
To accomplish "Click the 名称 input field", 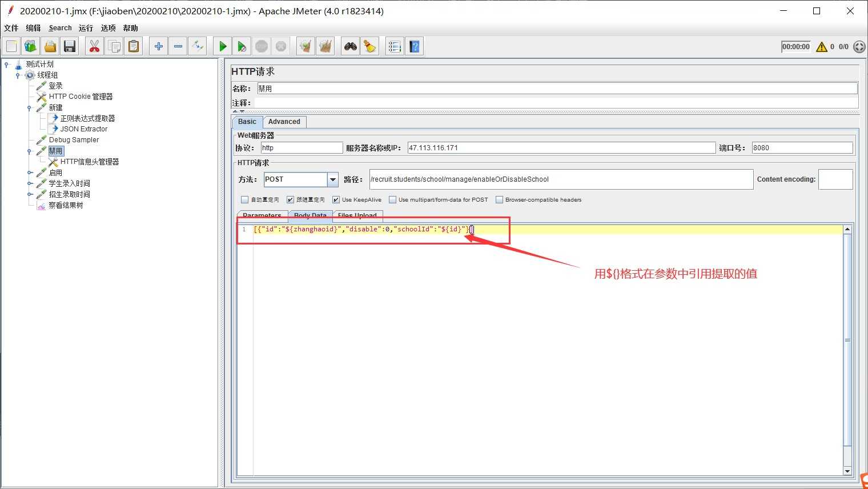I will 557,89.
